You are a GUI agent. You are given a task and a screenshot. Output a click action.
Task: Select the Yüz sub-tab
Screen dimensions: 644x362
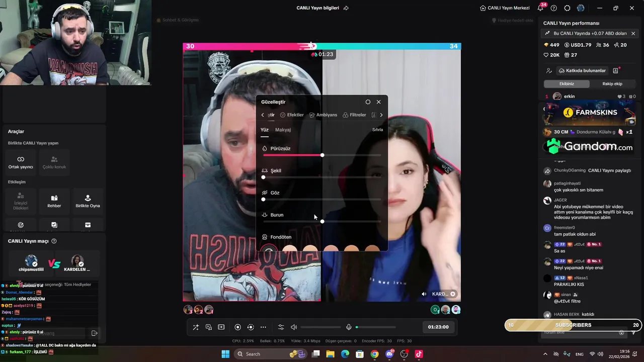point(264,130)
